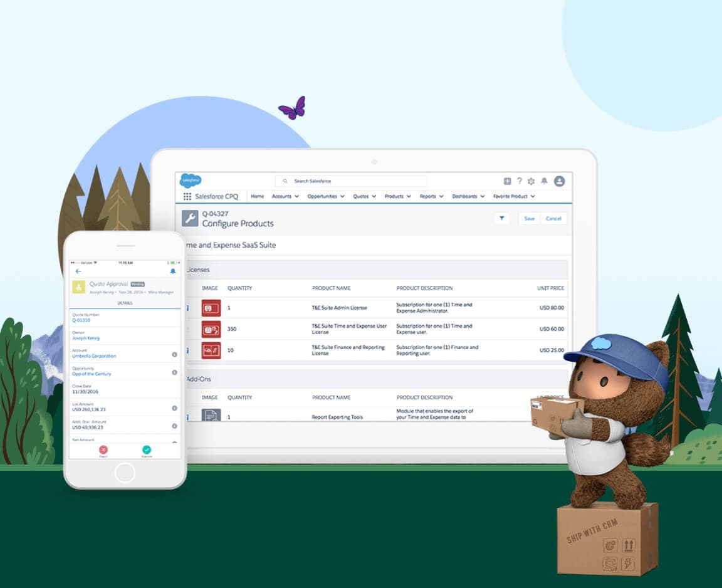Tap the info icon beside USD 49,936.23
Viewport: 722px width, 588px height.
coord(174,426)
